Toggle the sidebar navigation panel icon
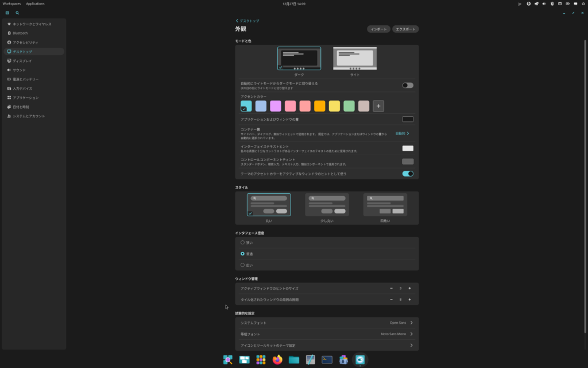This screenshot has height=368, width=588. [7, 13]
